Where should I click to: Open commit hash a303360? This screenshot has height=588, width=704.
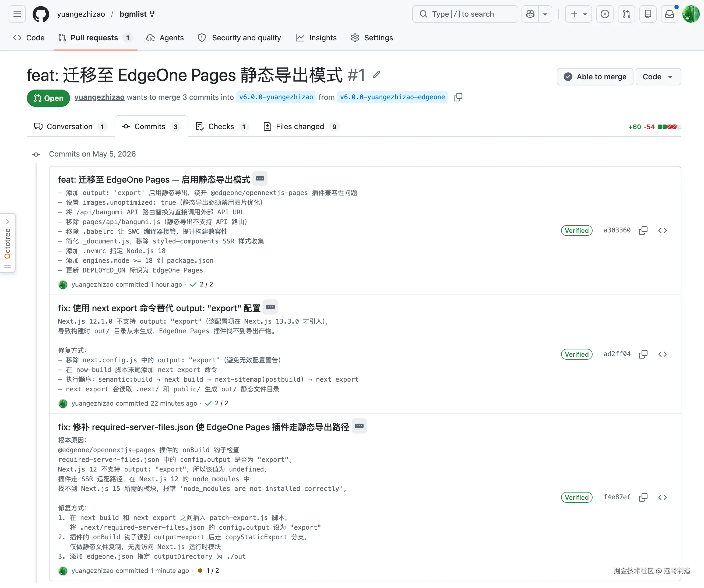click(x=617, y=231)
